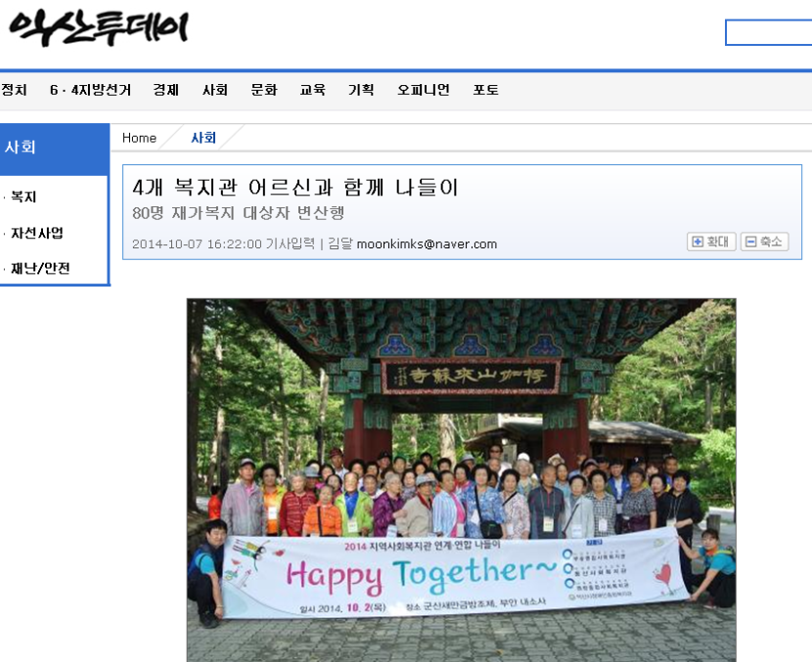812x662 pixels.
Task: Go to the 사회 section in navbar
Action: pos(215,90)
